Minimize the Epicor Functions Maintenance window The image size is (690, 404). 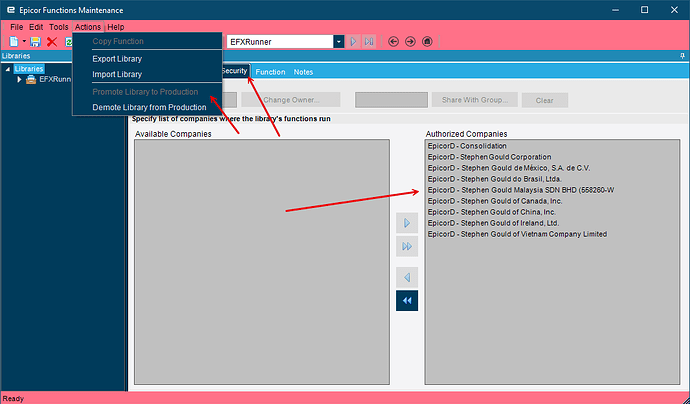(x=615, y=10)
